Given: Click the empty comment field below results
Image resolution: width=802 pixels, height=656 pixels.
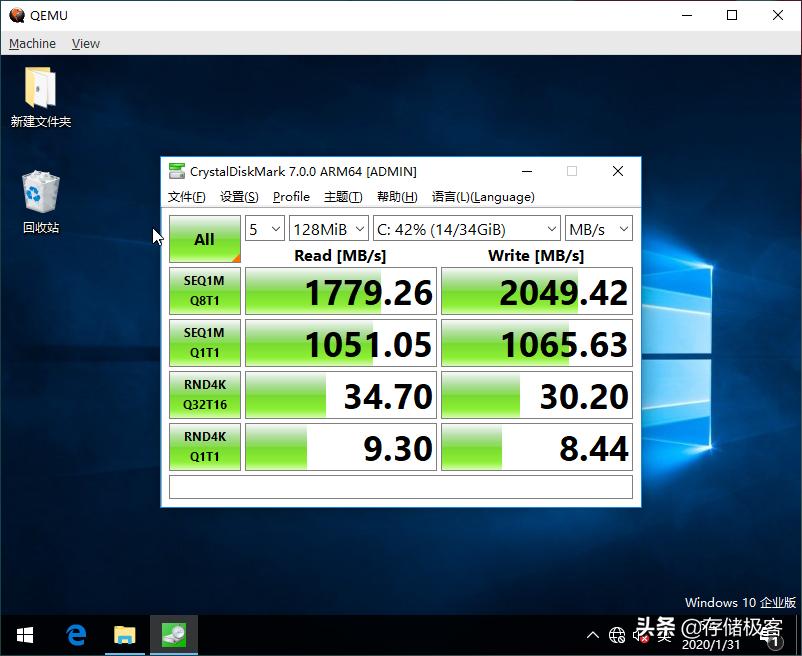Looking at the screenshot, I should [400, 487].
